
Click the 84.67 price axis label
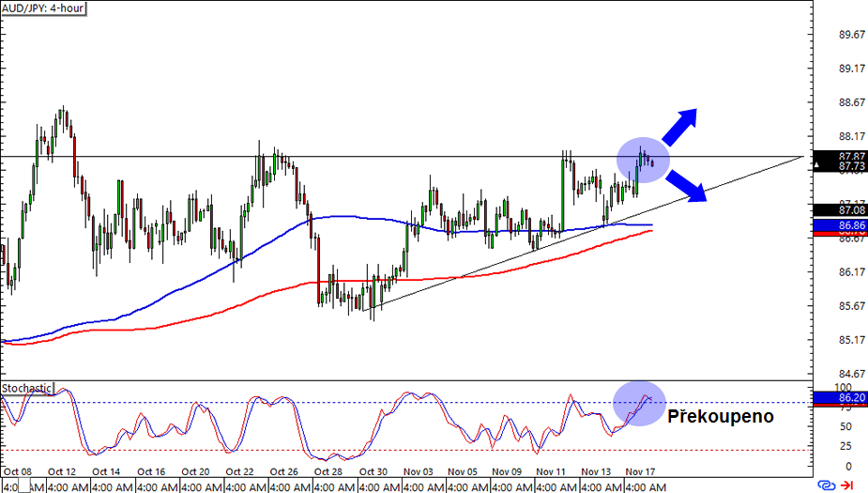tap(851, 374)
